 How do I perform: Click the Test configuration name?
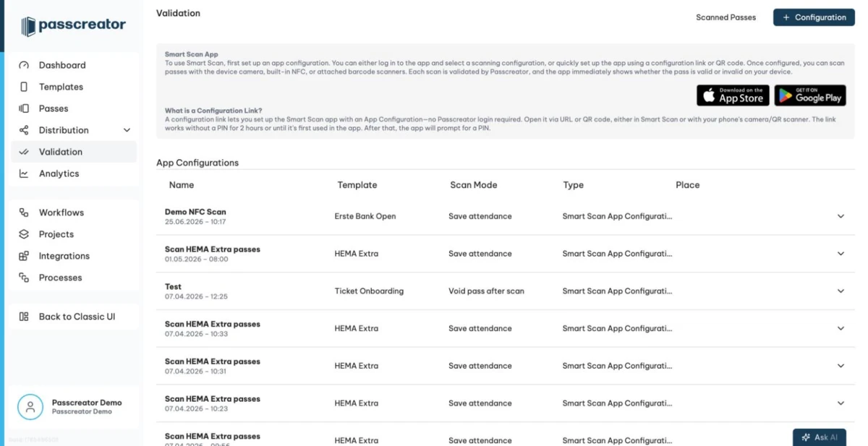pyautogui.click(x=173, y=287)
